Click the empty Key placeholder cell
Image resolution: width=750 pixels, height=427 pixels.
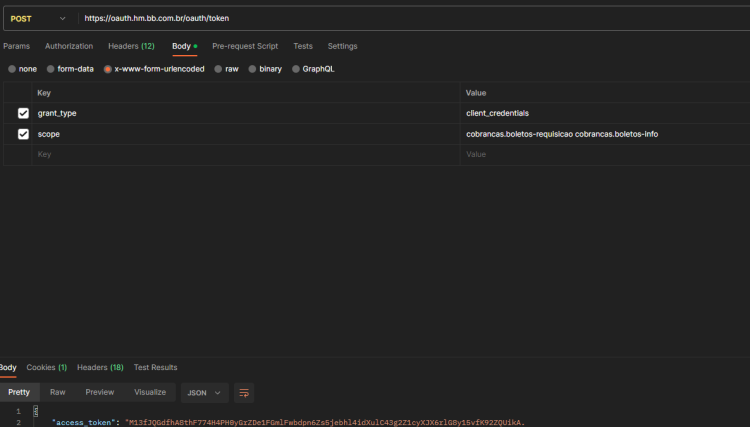click(246, 154)
